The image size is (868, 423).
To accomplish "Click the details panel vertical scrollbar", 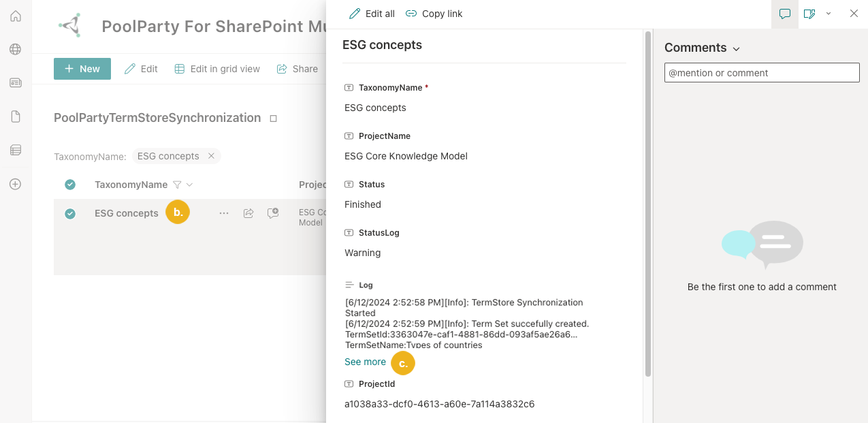I will 648,204.
